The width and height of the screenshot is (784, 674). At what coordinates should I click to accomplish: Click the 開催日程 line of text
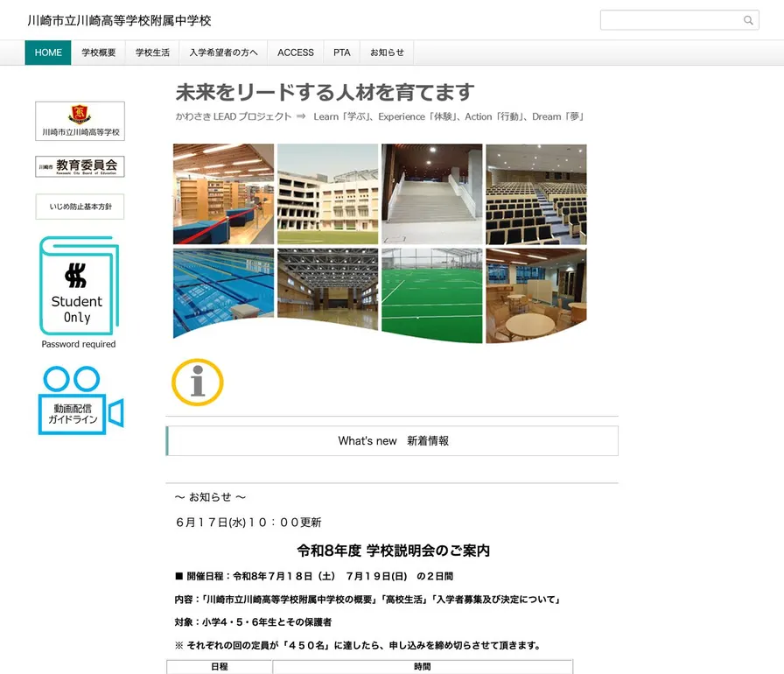tap(314, 576)
